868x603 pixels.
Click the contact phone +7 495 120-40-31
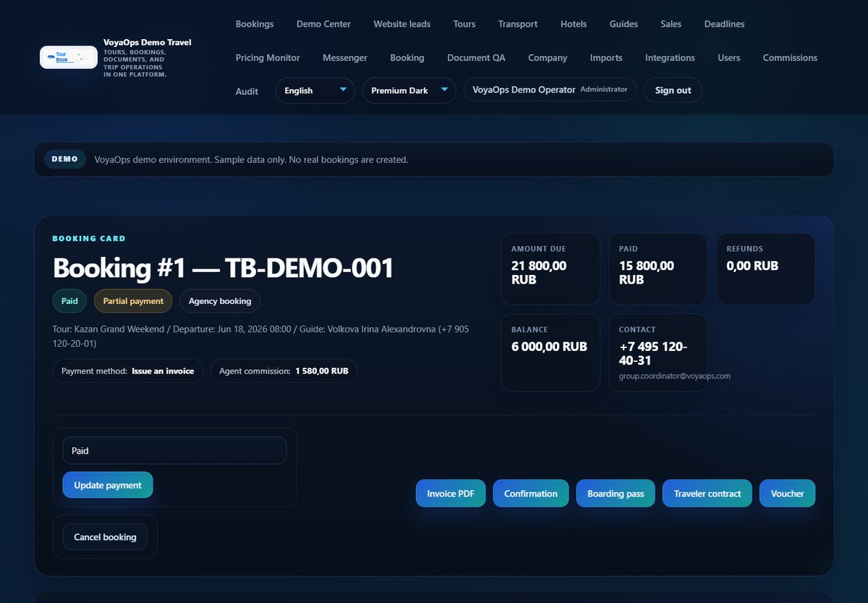[x=653, y=353]
